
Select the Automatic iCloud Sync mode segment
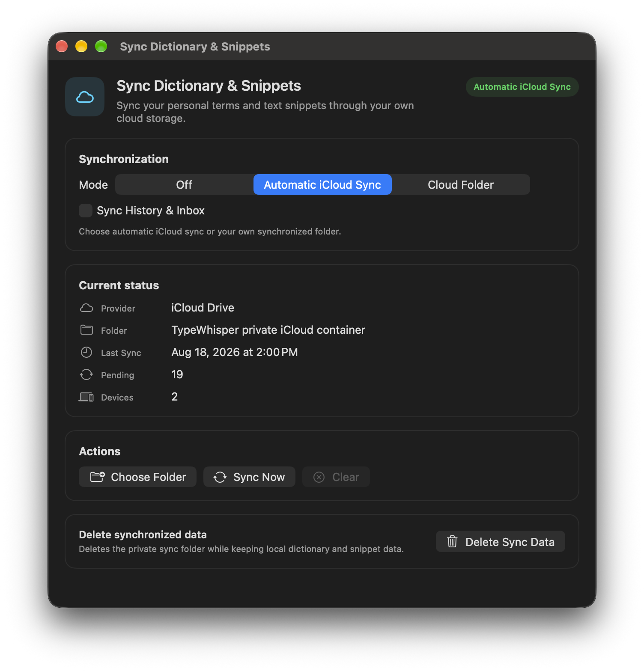[x=322, y=184]
